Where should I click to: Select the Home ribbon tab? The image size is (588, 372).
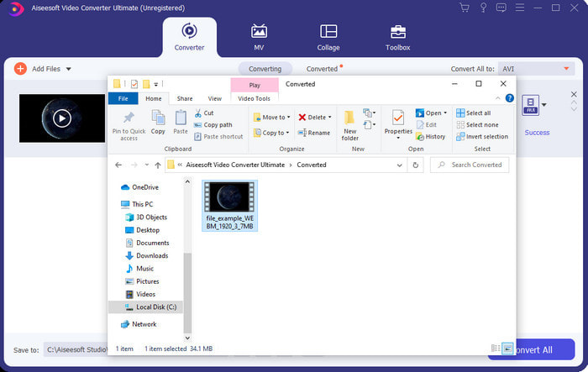click(x=154, y=98)
